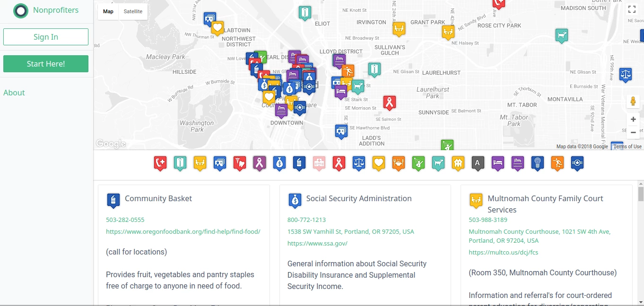Click the results list scrollbar thumb

tap(641, 194)
